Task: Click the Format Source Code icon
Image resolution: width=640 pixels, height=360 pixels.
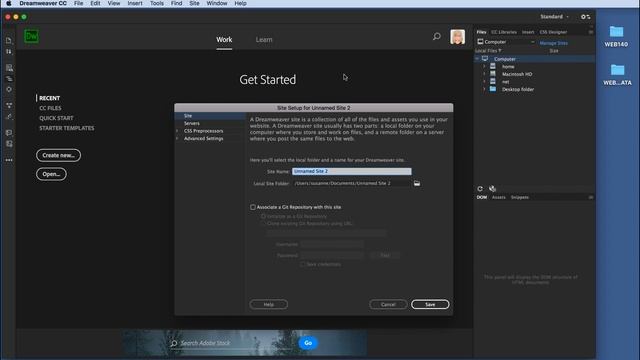Action: click(9, 117)
